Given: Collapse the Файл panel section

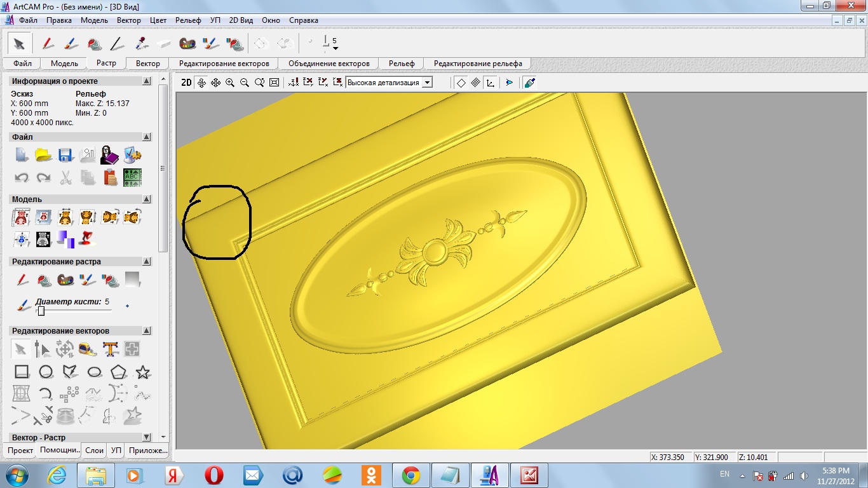Looking at the screenshot, I should click(x=147, y=137).
